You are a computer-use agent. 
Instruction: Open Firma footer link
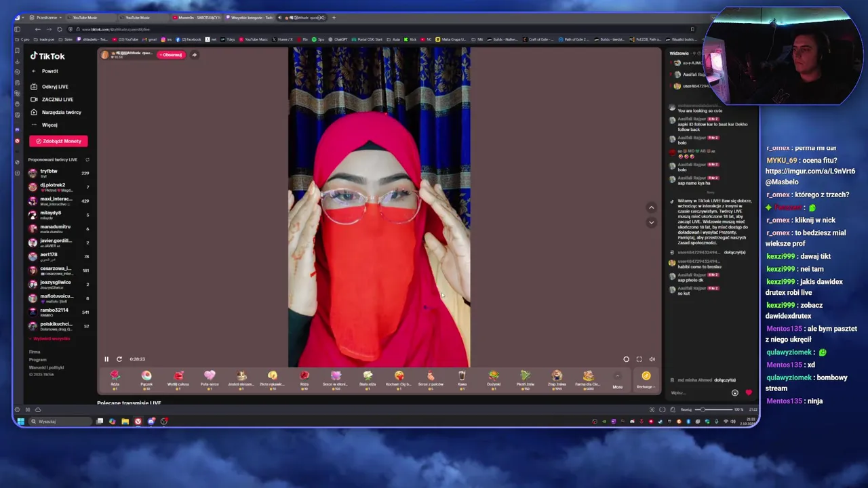tap(35, 352)
